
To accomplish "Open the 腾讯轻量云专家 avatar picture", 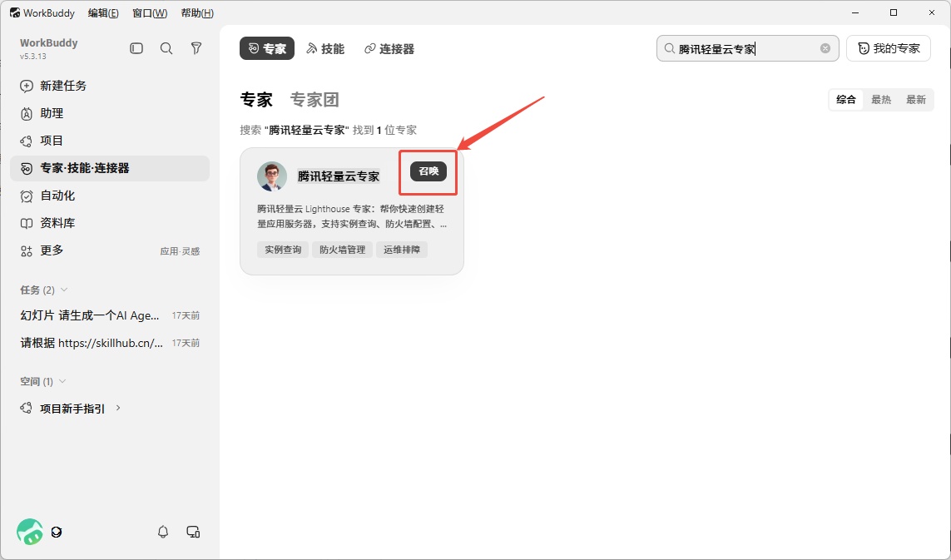I will click(272, 176).
